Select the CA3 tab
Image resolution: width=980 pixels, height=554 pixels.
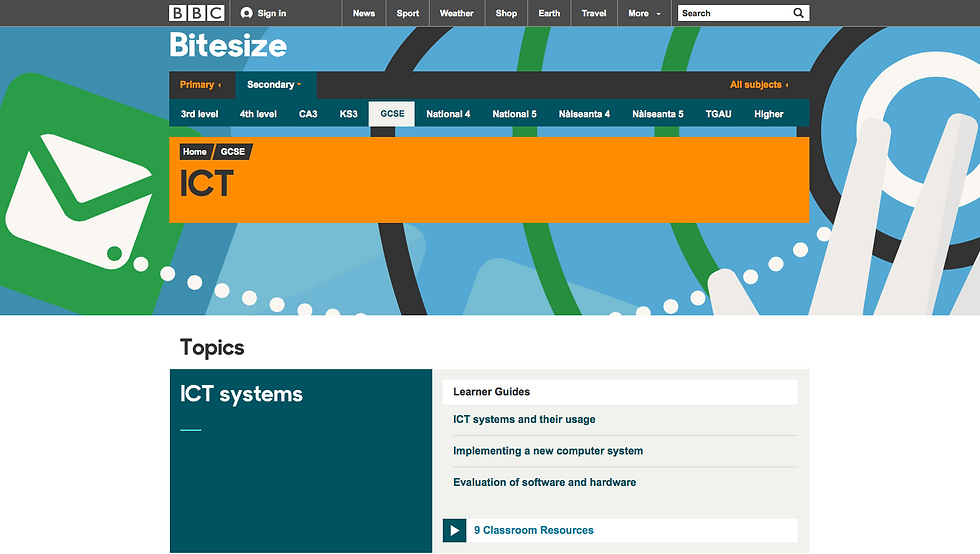(x=308, y=114)
